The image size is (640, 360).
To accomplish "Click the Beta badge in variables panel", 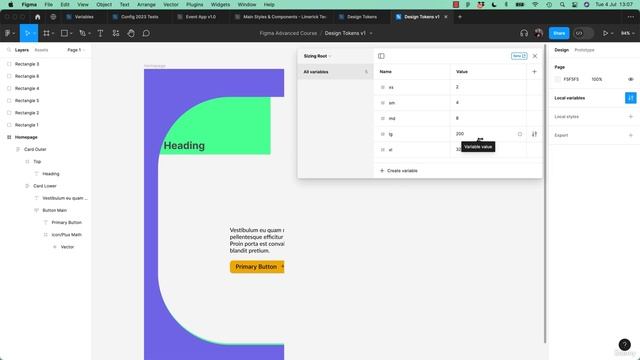I will pyautogui.click(x=519, y=56).
